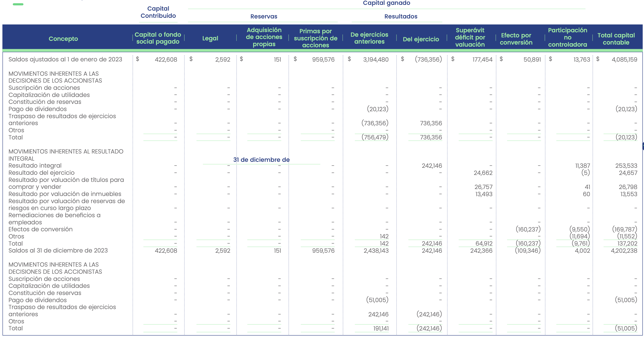Image resolution: width=644 pixels, height=337 pixels.
Task: Click the Adquisición de acciones propias header
Action: (x=264, y=37)
